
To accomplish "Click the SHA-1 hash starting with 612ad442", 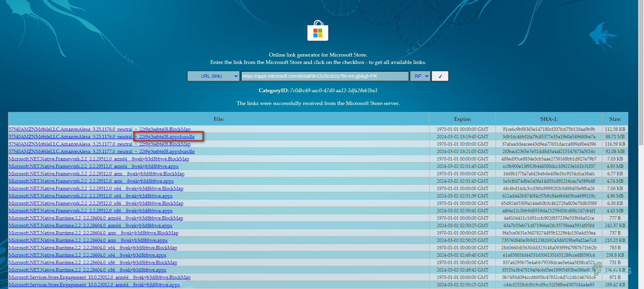I will (x=549, y=196).
